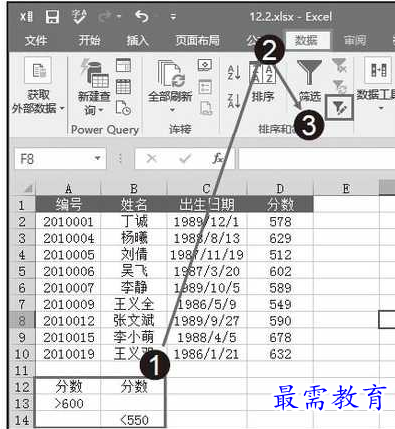Click the Save icon in quick access toolbar
This screenshot has height=429, width=395.
click(x=52, y=16)
